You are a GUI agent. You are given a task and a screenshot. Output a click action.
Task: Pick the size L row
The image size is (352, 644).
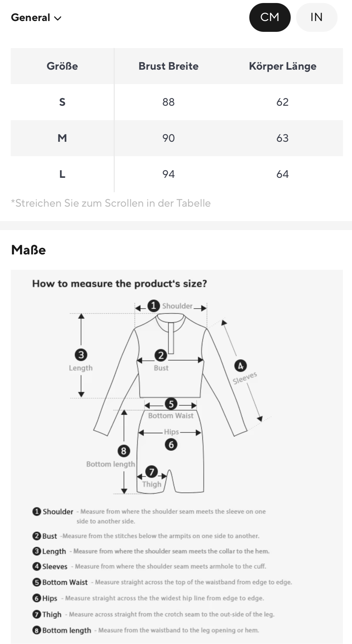[x=62, y=174]
